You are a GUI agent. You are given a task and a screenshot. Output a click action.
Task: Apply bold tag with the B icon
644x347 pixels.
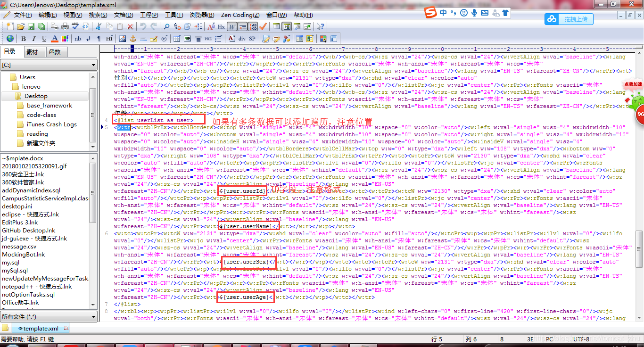tap(24, 39)
